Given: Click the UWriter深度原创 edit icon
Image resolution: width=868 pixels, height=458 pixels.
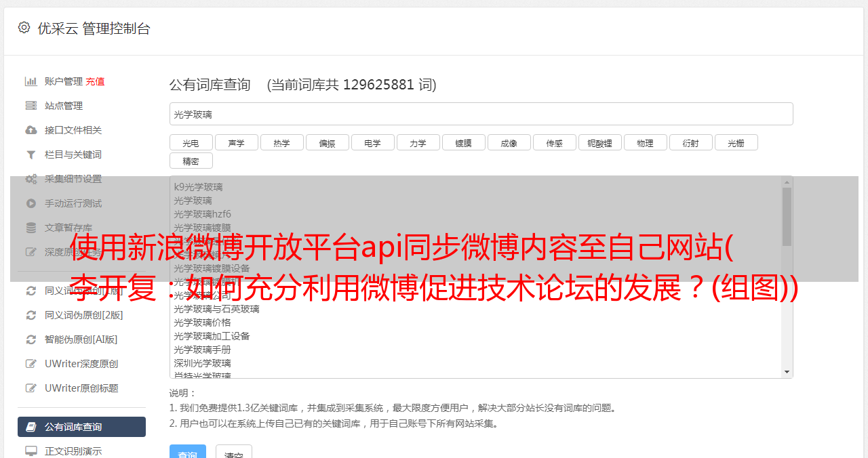Looking at the screenshot, I should tap(31, 364).
